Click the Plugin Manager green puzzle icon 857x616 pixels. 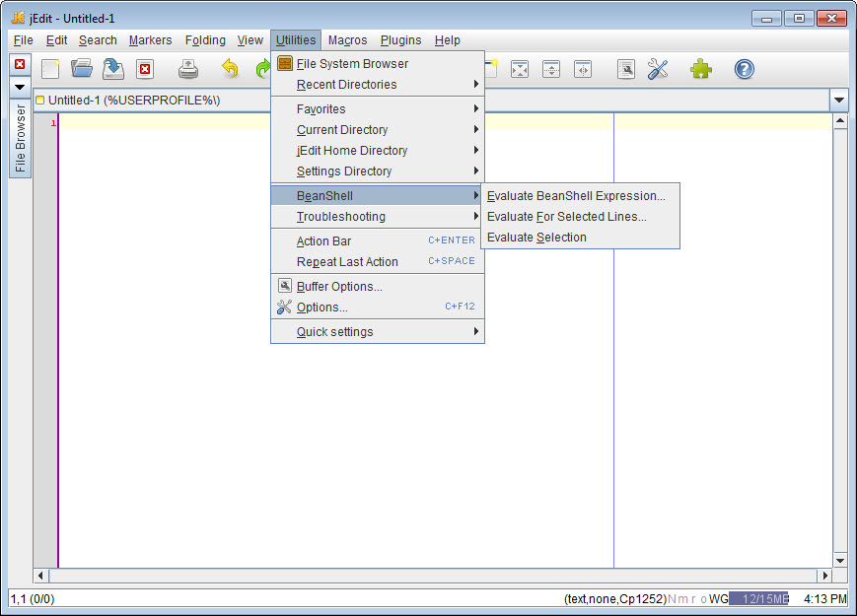[700, 69]
